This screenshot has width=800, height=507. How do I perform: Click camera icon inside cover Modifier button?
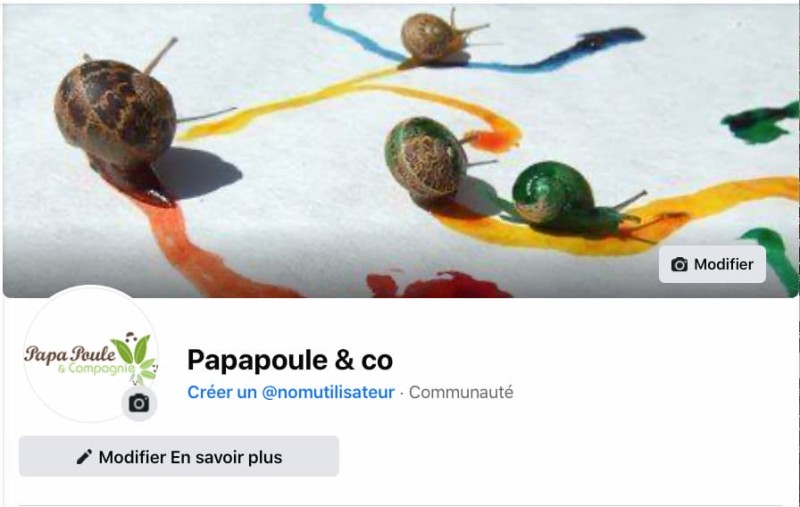coord(679,264)
